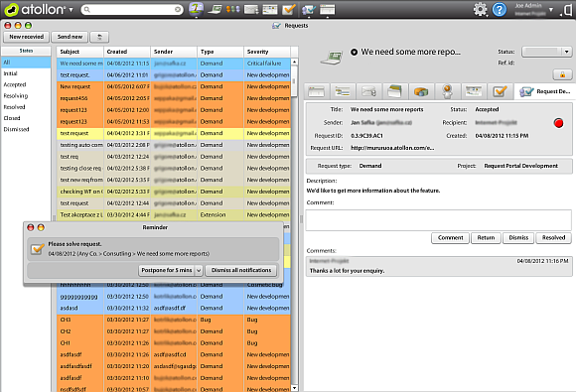
Task: Click in the Comment text box
Action: click(x=438, y=220)
